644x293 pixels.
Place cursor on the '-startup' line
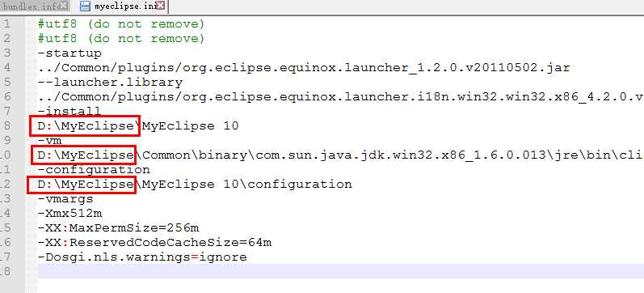(69, 53)
